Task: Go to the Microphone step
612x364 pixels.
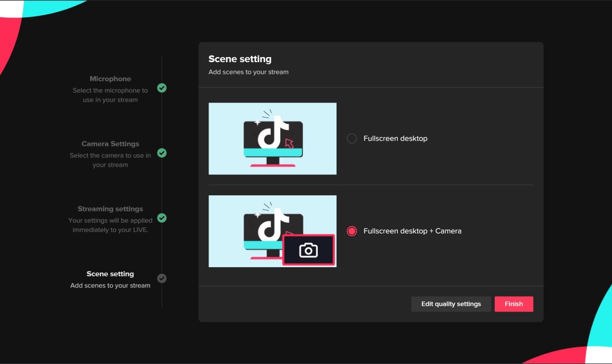Action: coord(110,79)
